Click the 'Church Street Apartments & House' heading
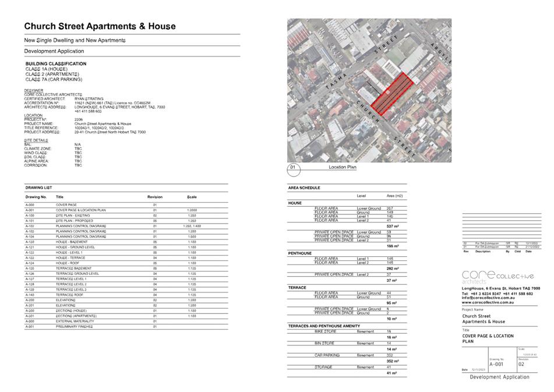Screen dimensions: 554x392 tap(100, 26)
